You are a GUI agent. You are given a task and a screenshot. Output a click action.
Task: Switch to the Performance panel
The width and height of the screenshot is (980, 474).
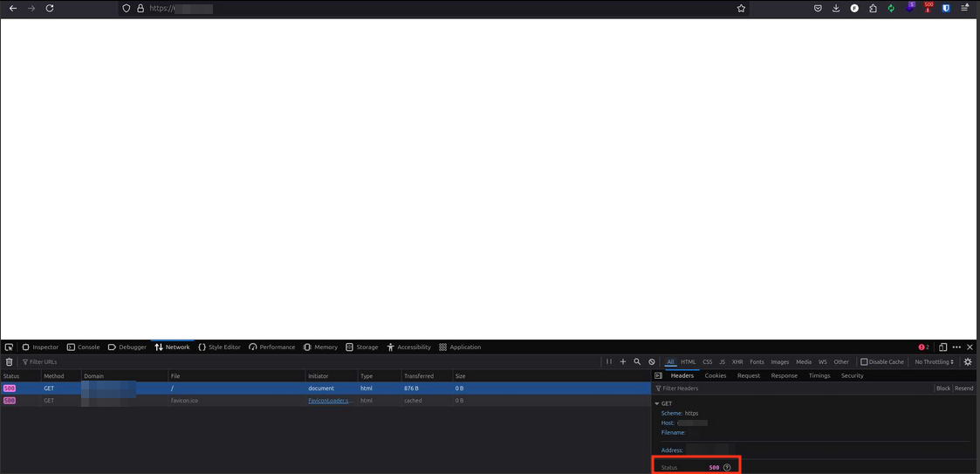(272, 347)
